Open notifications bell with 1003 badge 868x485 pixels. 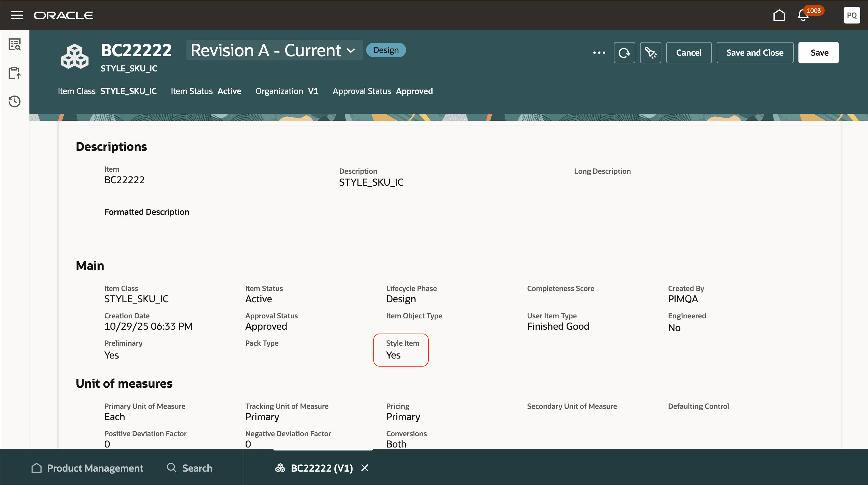tap(803, 15)
